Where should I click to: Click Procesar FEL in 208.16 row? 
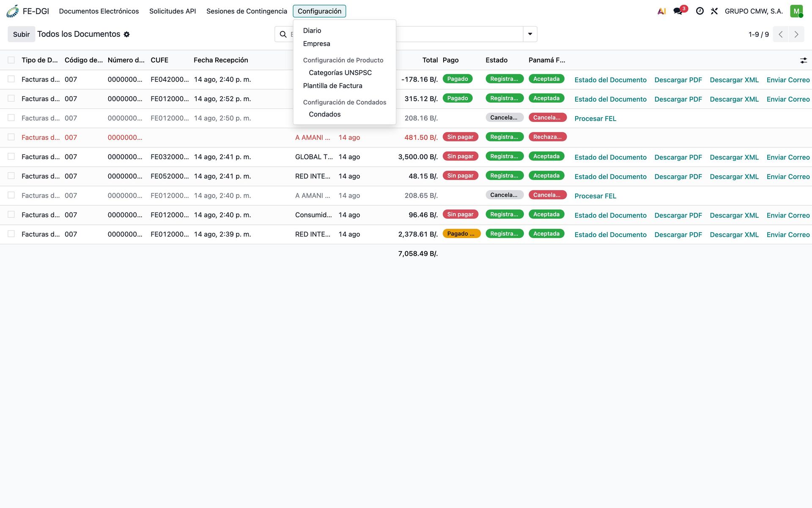click(x=595, y=119)
